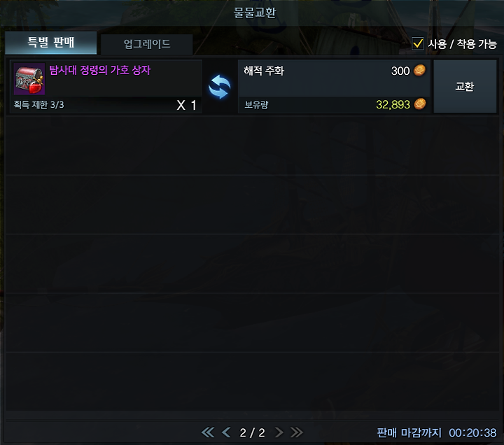Uncheck the 사용 / 착용 가능 checkbox
Image resolution: width=504 pixels, height=445 pixels.
[x=417, y=43]
